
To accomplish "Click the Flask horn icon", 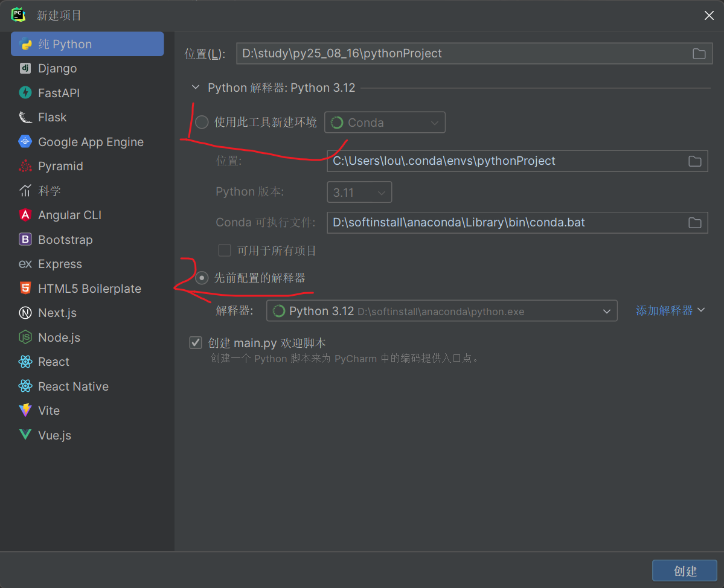I will coord(25,117).
